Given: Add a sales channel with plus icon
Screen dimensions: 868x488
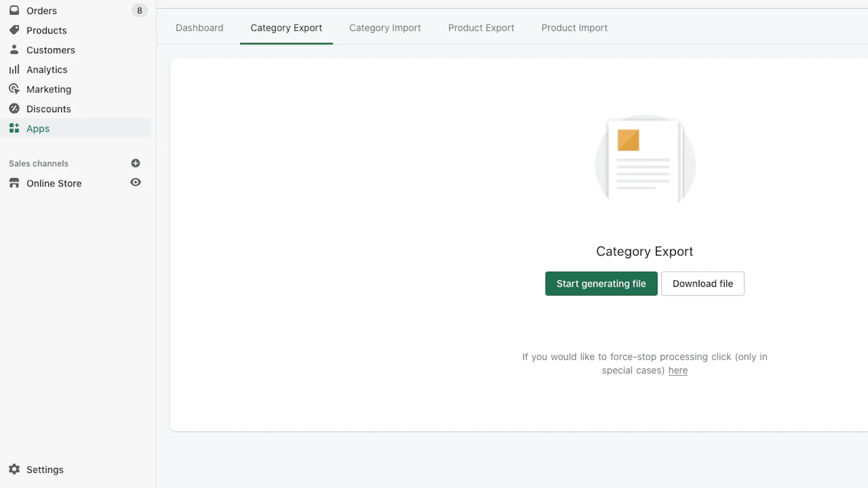Looking at the screenshot, I should (x=136, y=163).
